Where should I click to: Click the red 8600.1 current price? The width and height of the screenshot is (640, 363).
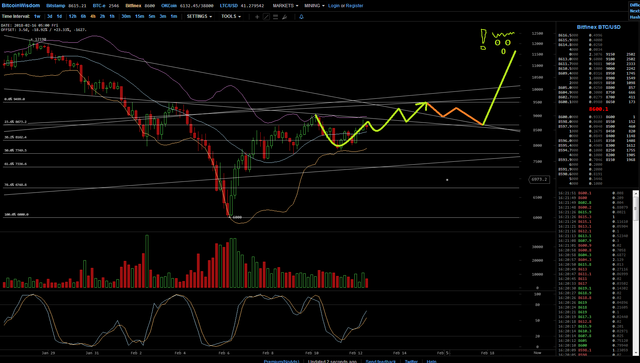click(x=598, y=109)
